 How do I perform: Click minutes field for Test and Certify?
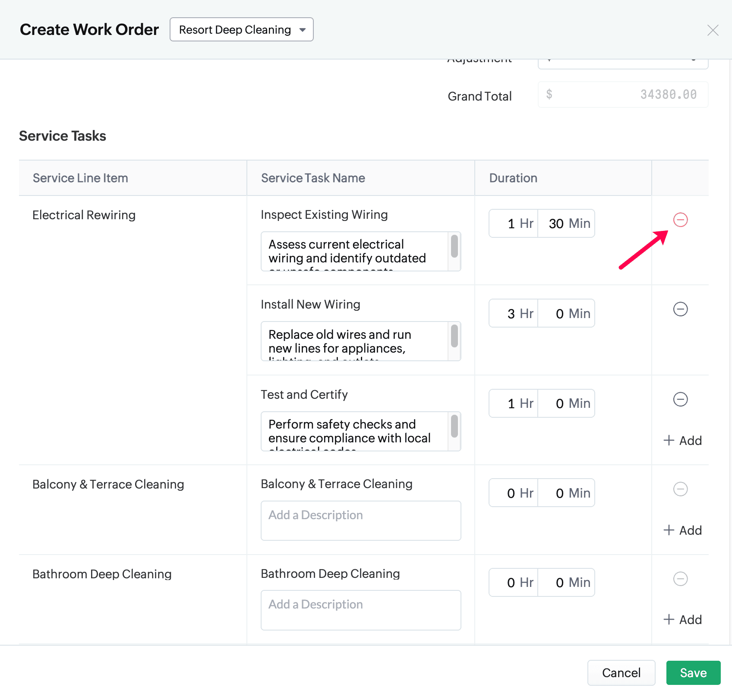[565, 404]
